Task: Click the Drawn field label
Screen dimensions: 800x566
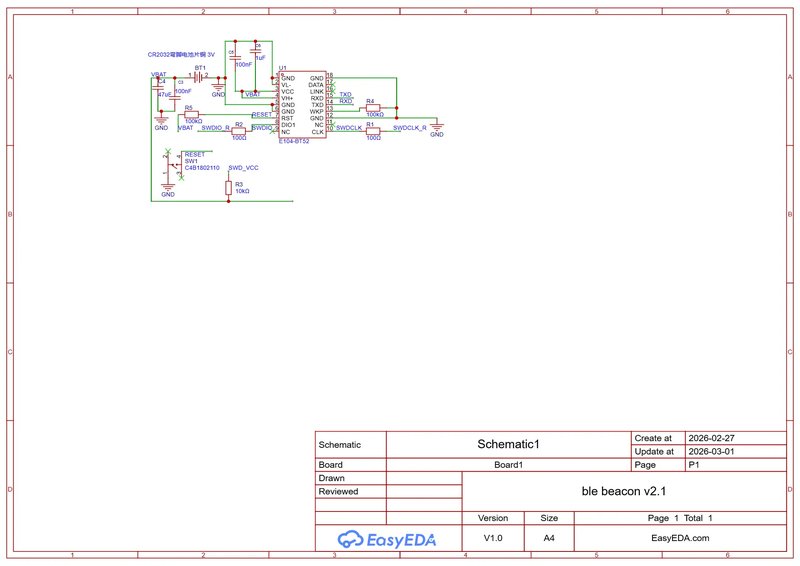Action: 332,478
